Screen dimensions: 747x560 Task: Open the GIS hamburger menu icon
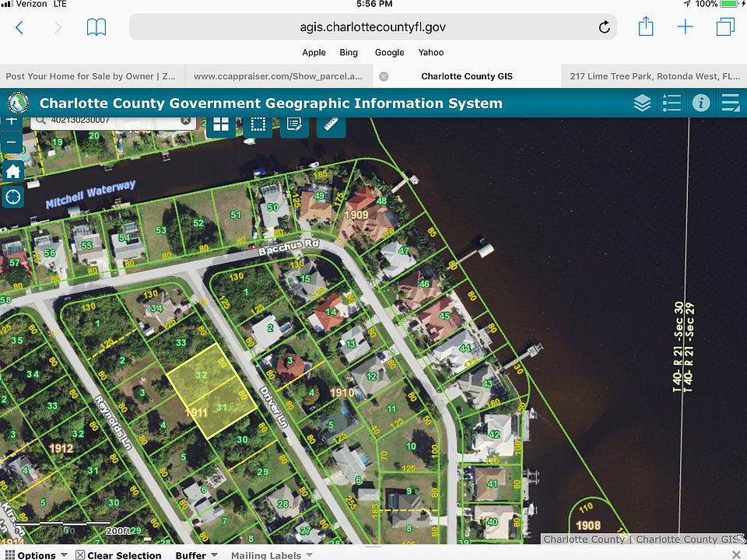click(731, 103)
